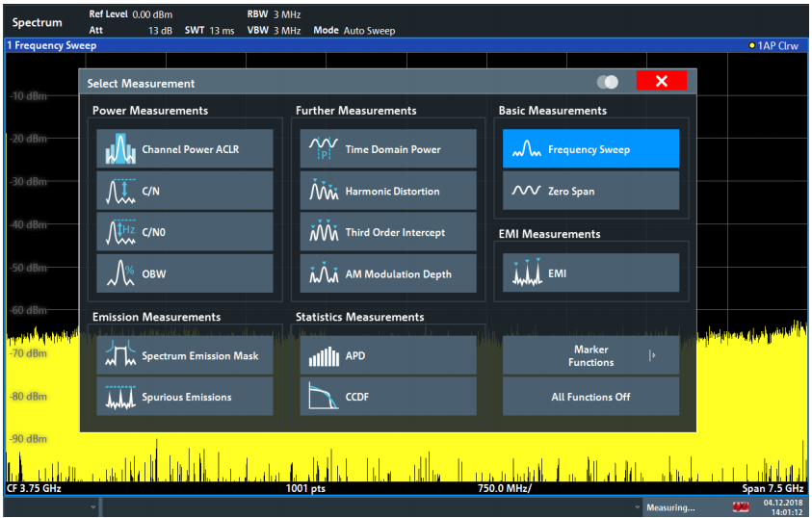Switch to the Spectrum channel tab
The height and width of the screenshot is (518, 812).
click(x=38, y=23)
